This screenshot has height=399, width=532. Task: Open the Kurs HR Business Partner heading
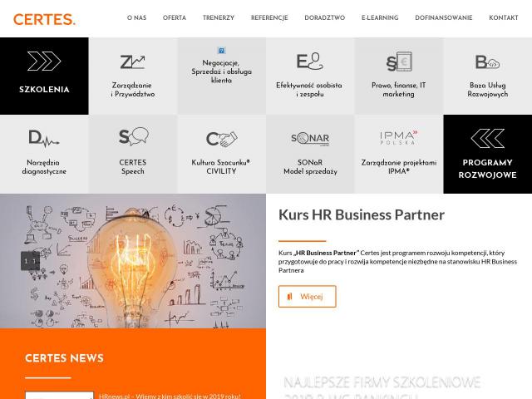tap(362, 214)
